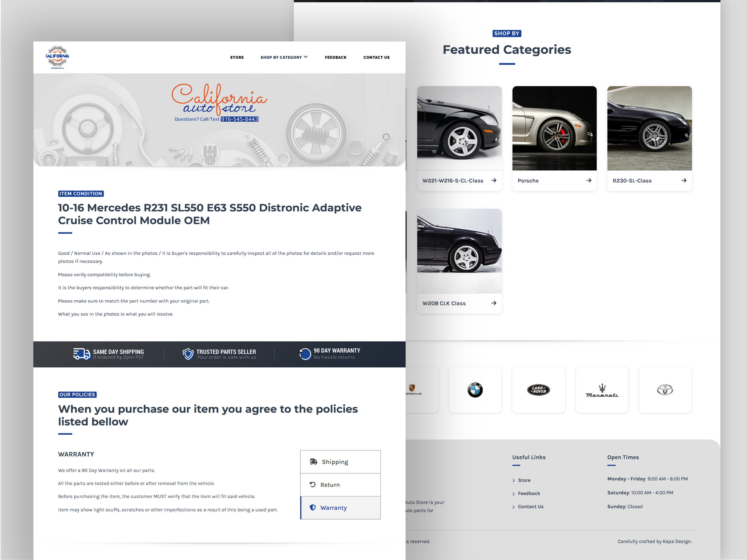Click the Trusted Parts Seller shield icon
This screenshot has width=747, height=560.
188,354
